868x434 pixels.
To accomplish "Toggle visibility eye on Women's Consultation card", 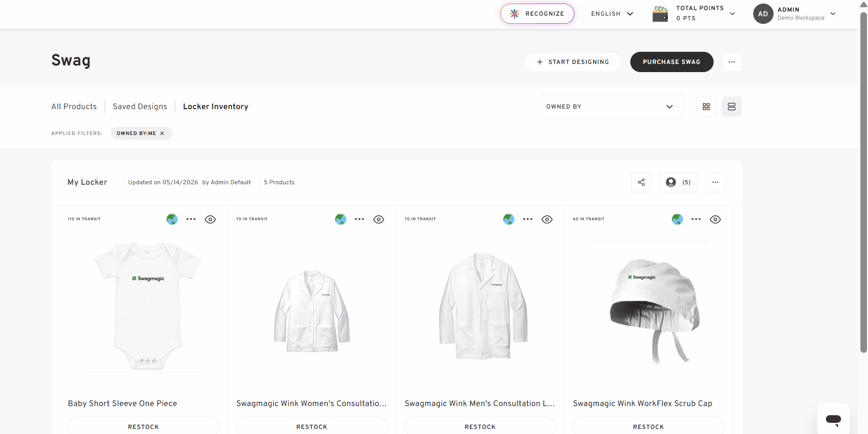I will tap(378, 219).
